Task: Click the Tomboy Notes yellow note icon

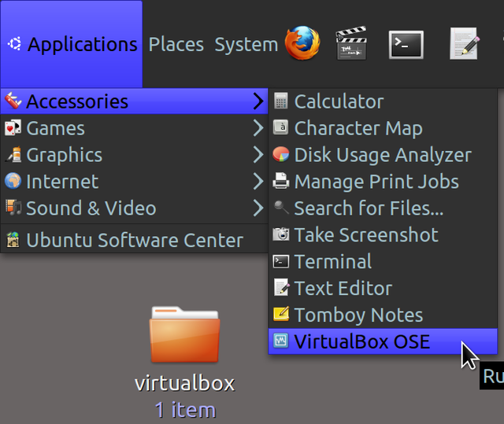Action: click(281, 314)
